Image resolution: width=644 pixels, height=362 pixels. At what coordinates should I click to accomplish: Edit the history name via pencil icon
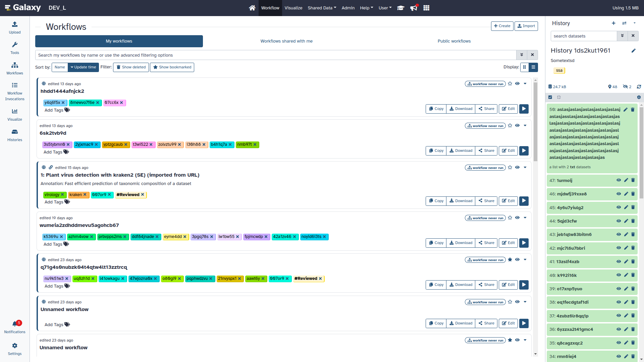[x=634, y=51]
